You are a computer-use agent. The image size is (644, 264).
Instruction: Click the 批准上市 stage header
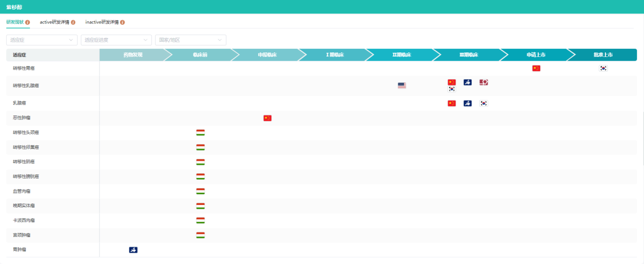[x=603, y=55]
